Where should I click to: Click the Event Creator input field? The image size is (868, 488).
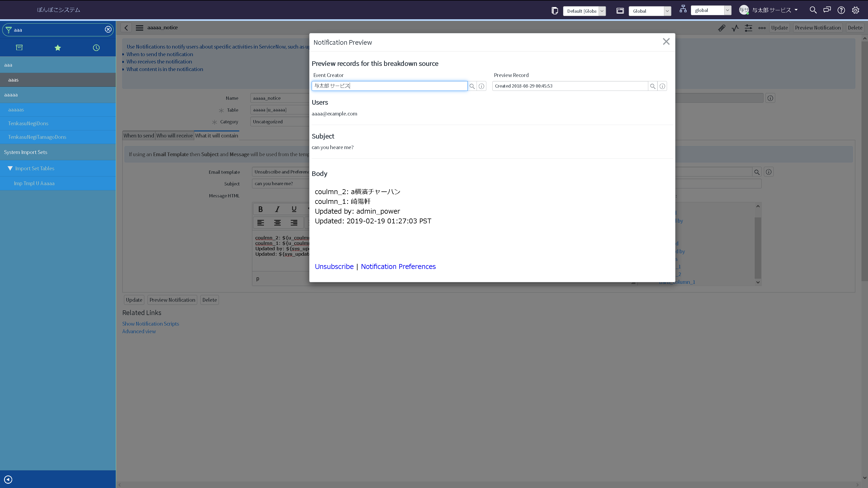[389, 86]
